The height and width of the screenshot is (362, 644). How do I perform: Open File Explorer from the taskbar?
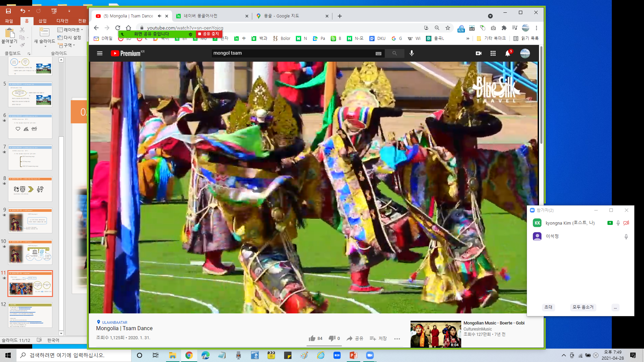coord(172,355)
